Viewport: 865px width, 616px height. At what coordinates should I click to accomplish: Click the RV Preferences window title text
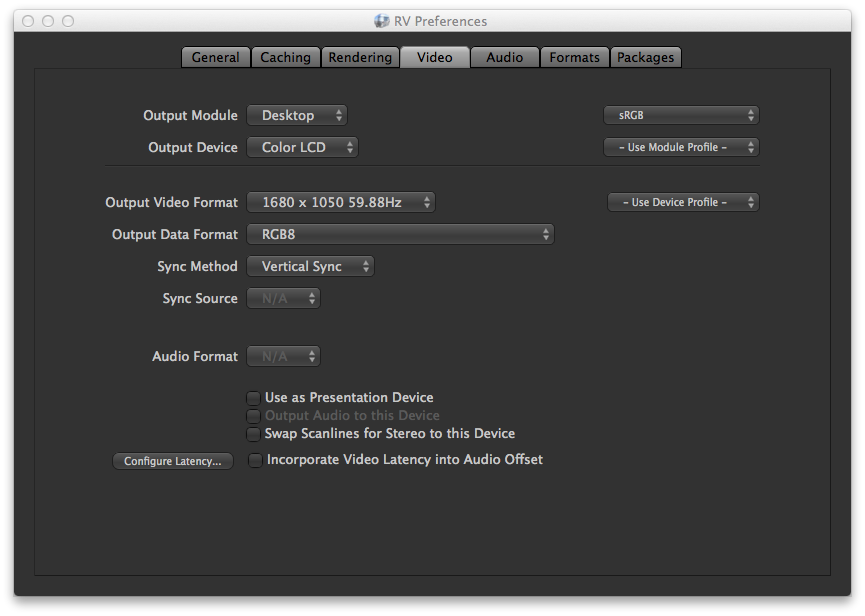(x=440, y=21)
